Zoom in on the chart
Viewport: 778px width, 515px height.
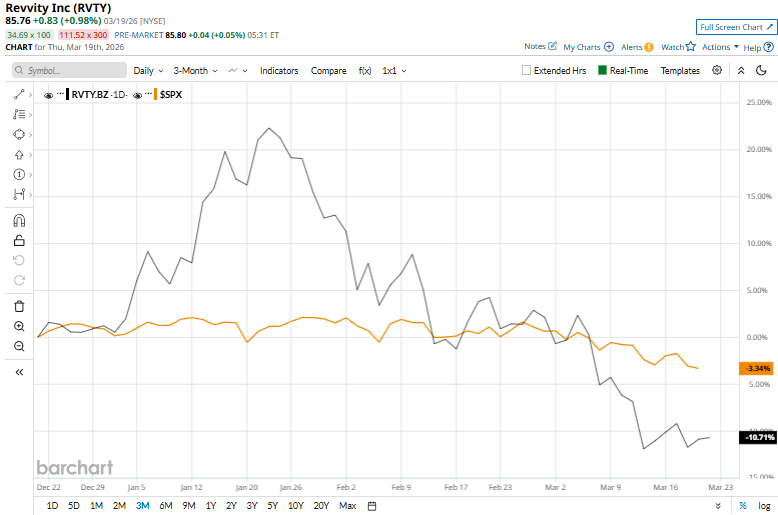pos(19,326)
